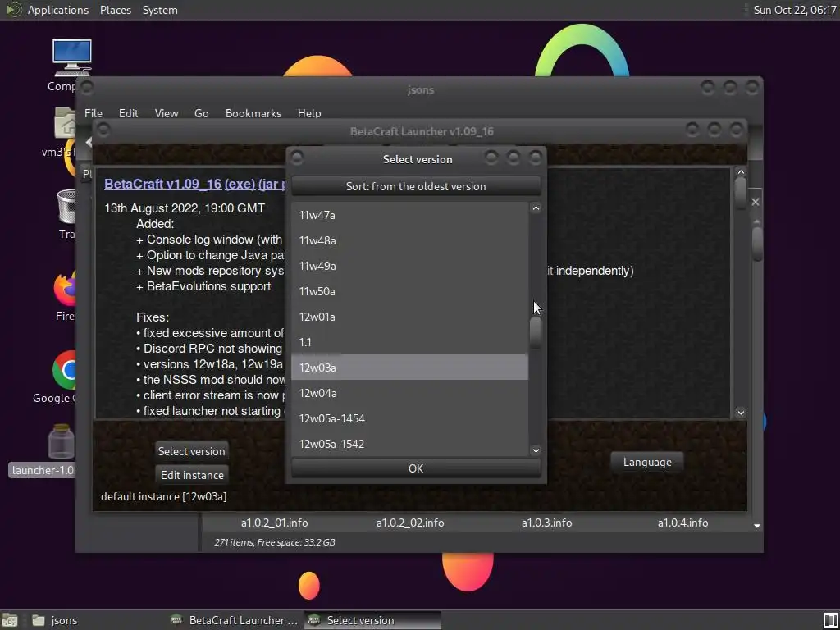This screenshot has height=630, width=840.
Task: Click the clock showing Sun Oct 22, 06:17
Action: coord(794,10)
